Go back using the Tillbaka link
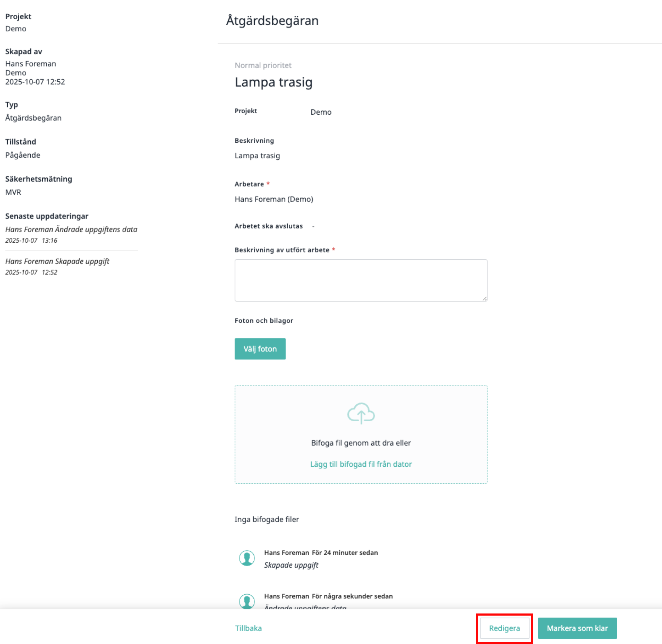 coord(248,628)
